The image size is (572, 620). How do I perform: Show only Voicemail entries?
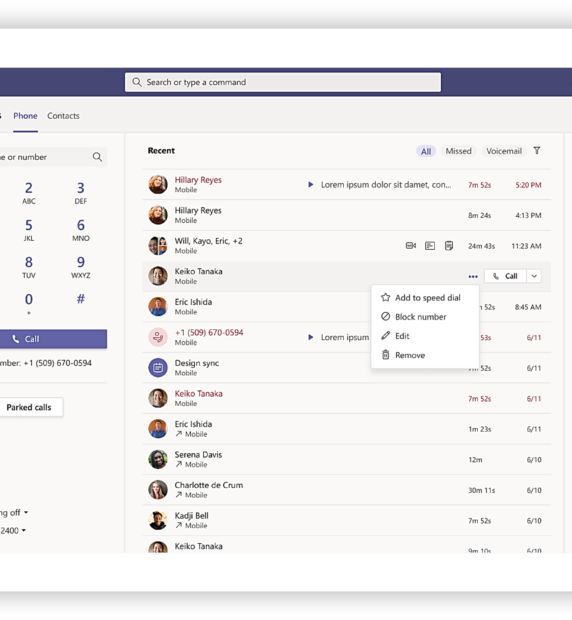click(504, 151)
